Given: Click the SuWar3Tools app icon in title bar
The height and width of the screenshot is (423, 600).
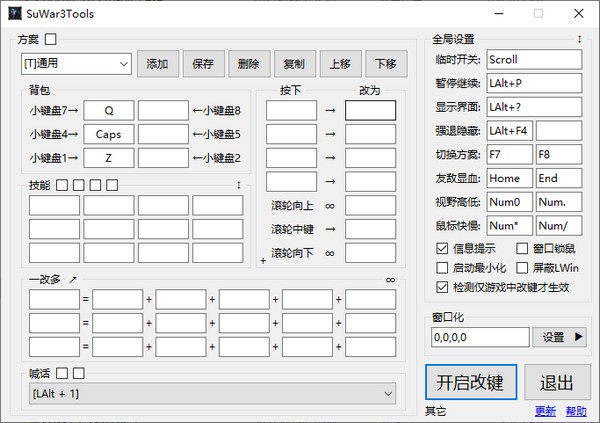Looking at the screenshot, I should (15, 13).
